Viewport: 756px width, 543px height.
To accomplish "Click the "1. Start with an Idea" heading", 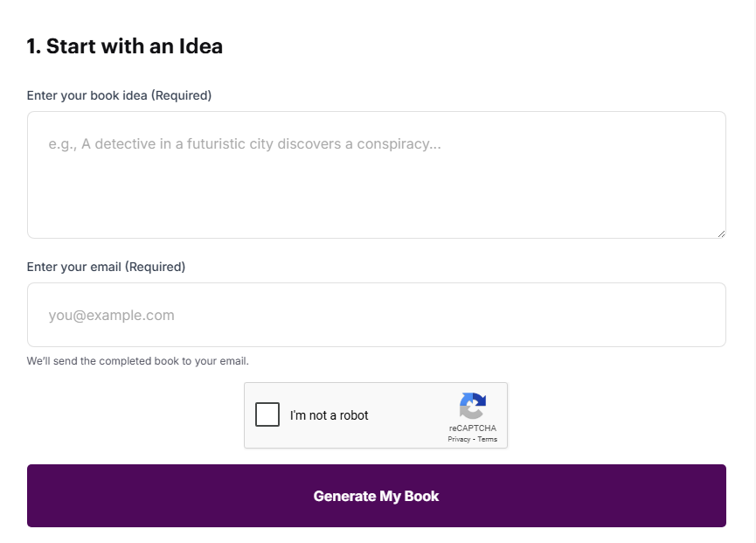I will click(x=125, y=46).
